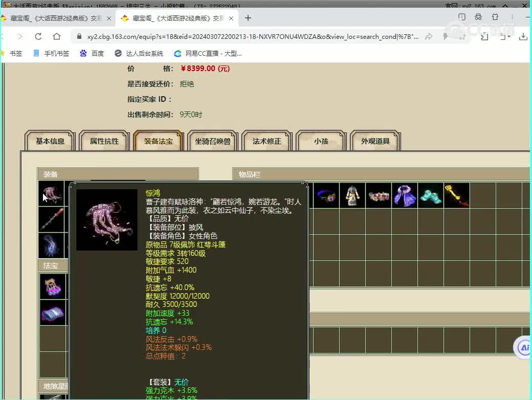Click the 等级需求 3转160级 line
Screen dimensions: 532x400
(175, 253)
